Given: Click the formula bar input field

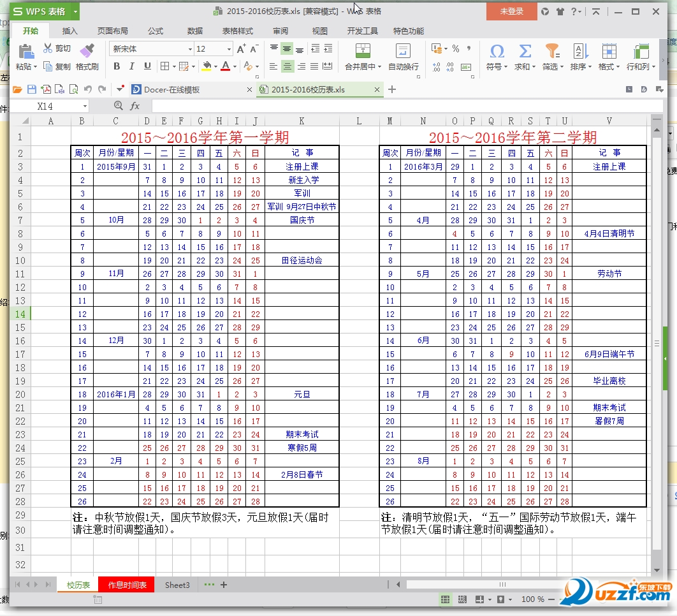Looking at the screenshot, I should tap(407, 106).
